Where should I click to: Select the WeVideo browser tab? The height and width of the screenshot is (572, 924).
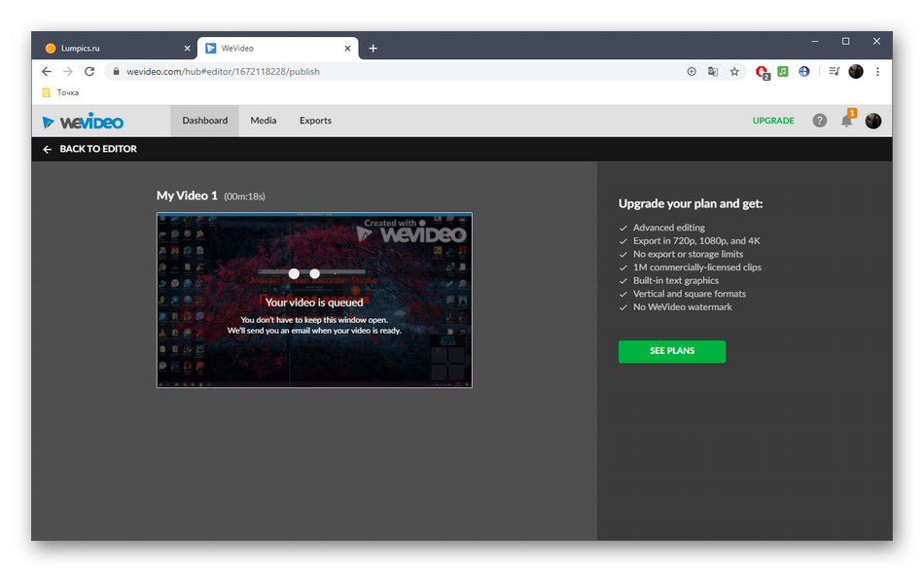277,49
